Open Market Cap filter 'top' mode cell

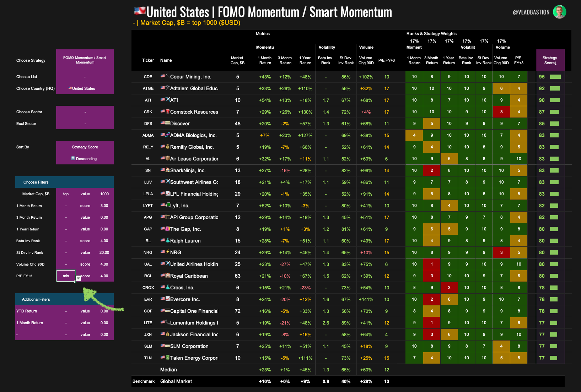coord(66,194)
